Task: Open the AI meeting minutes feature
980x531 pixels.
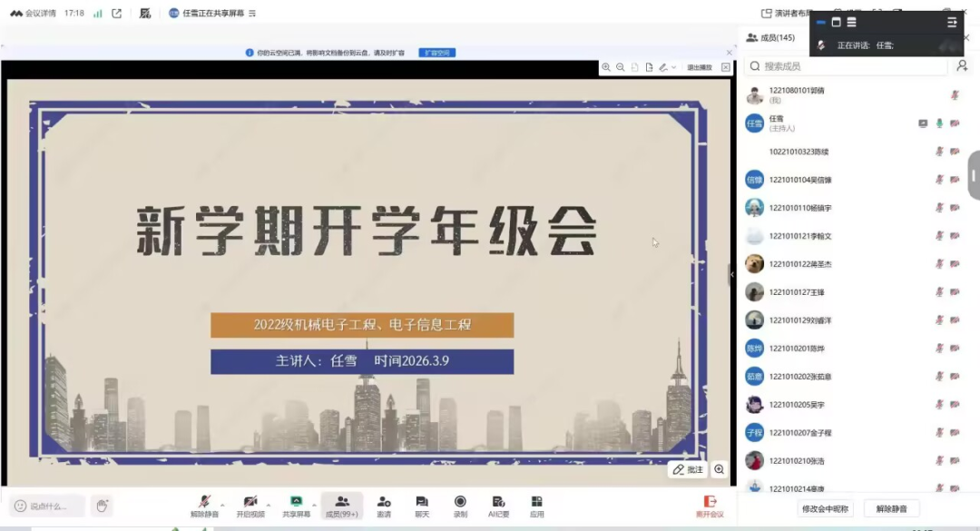Action: coord(498,506)
